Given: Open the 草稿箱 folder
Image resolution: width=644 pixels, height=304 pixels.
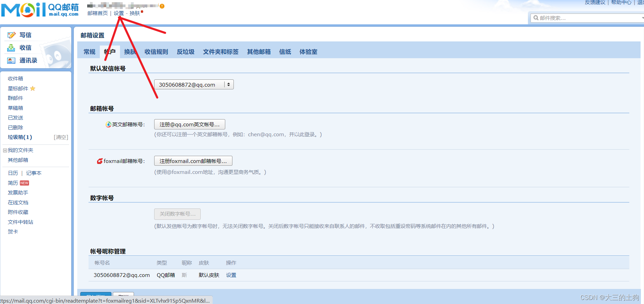Looking at the screenshot, I should [15, 108].
